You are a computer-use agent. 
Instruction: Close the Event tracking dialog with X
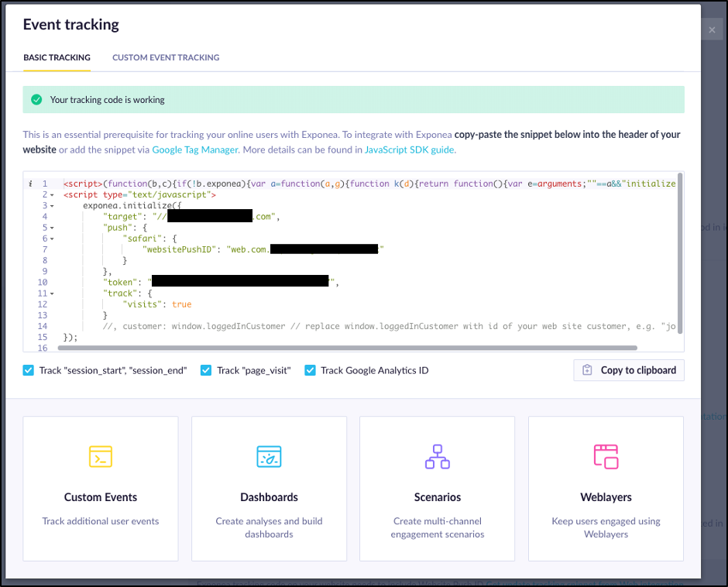point(712,29)
